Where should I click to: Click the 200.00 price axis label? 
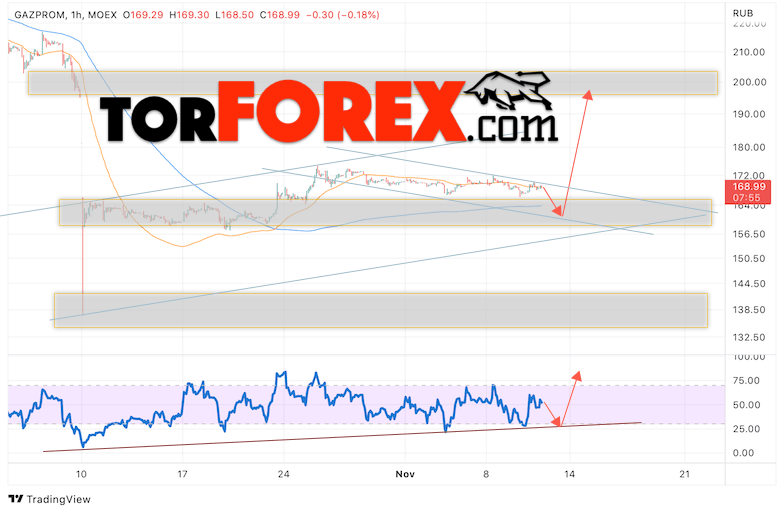[x=749, y=82]
